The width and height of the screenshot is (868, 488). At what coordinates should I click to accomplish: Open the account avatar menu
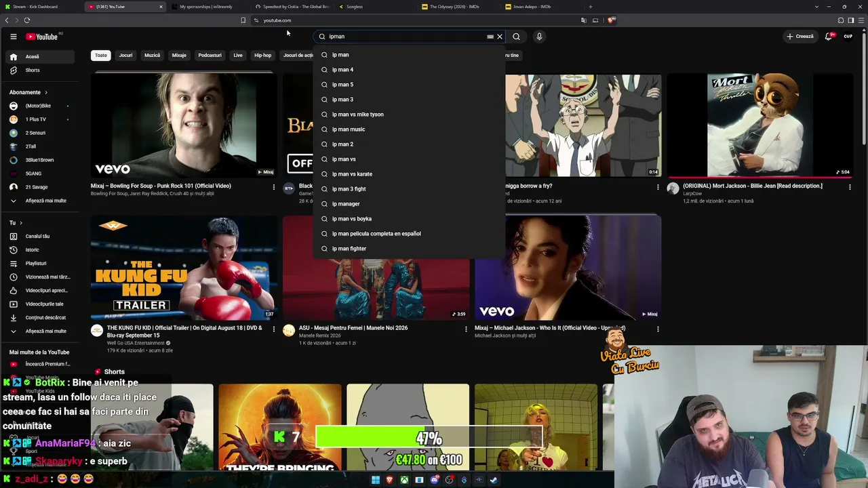tap(848, 37)
